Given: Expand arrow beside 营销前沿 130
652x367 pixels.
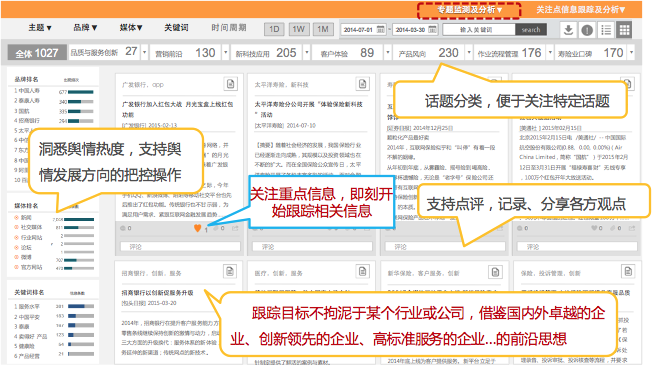Looking at the screenshot, I should point(225,53).
